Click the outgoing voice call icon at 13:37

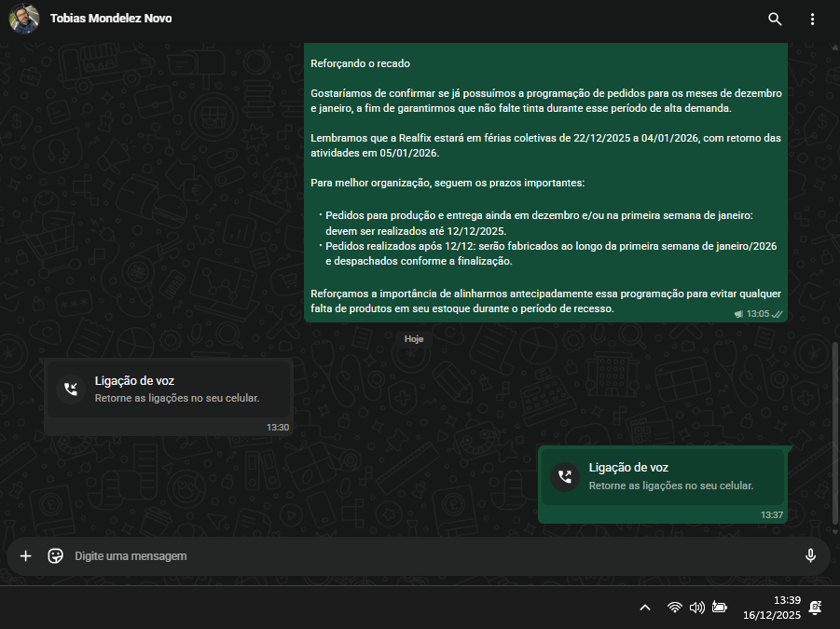[565, 476]
